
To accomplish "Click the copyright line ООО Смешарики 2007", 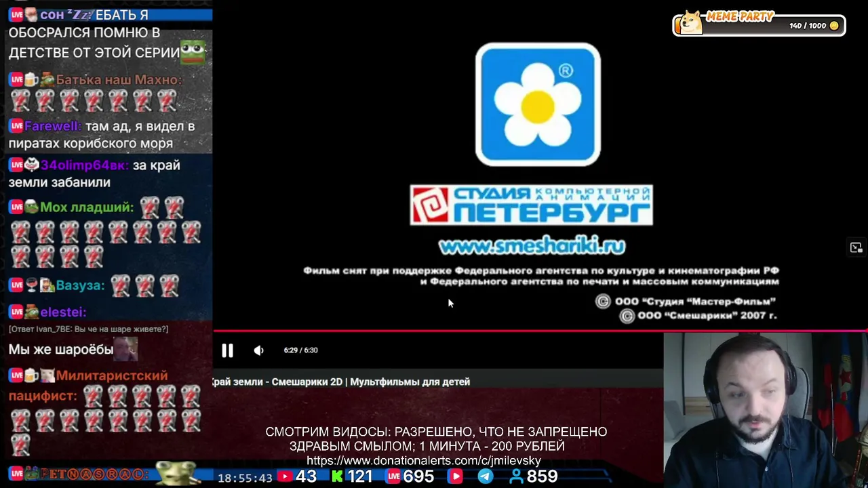I will pos(698,316).
